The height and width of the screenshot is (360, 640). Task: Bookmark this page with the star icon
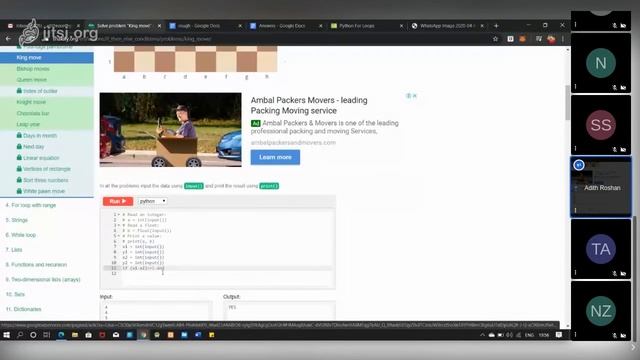click(x=496, y=39)
